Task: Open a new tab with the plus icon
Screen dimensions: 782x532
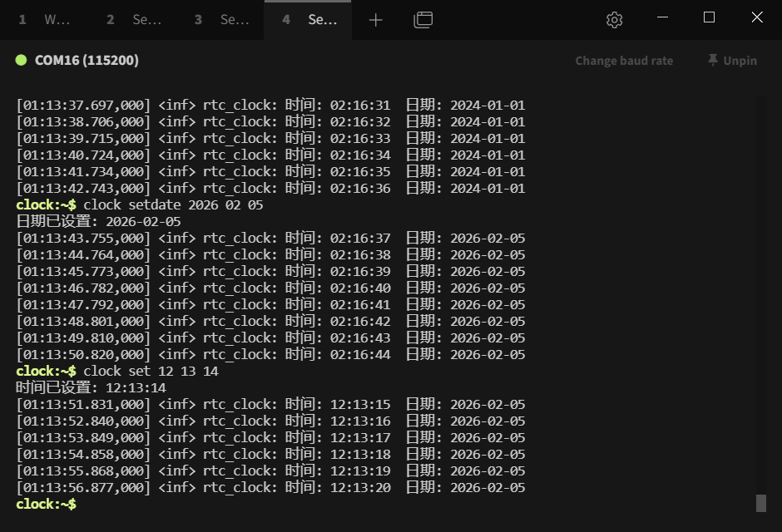Action: point(375,20)
